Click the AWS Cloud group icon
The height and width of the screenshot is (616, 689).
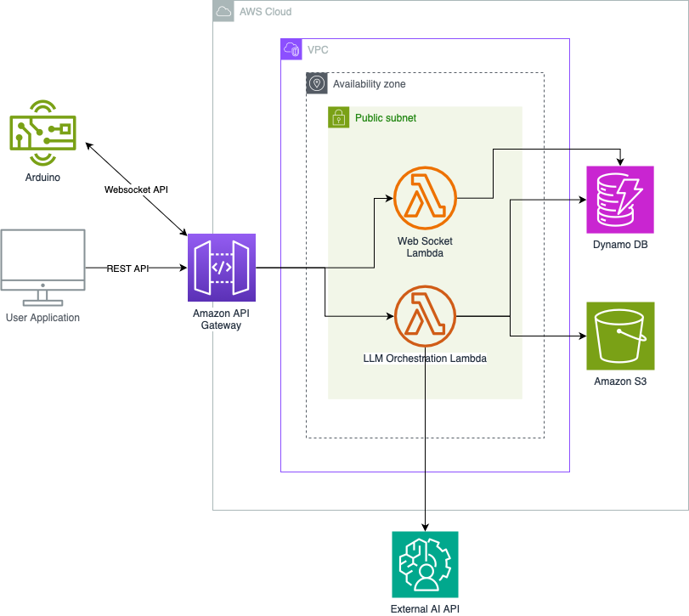223,11
